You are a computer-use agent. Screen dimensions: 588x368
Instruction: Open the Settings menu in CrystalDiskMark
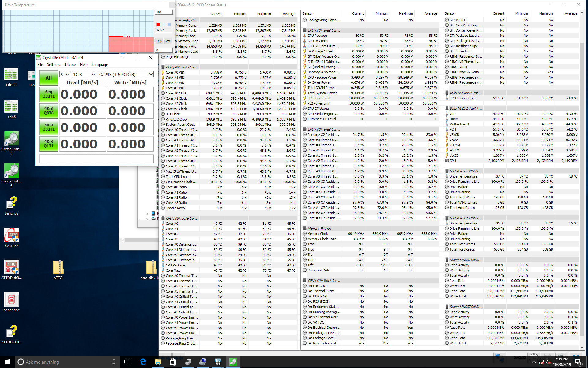54,65
